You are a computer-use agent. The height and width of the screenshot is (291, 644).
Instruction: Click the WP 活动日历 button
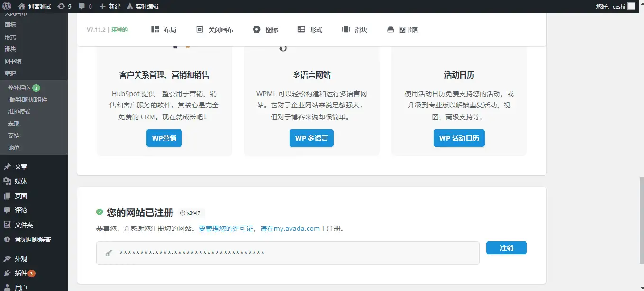[x=459, y=138]
